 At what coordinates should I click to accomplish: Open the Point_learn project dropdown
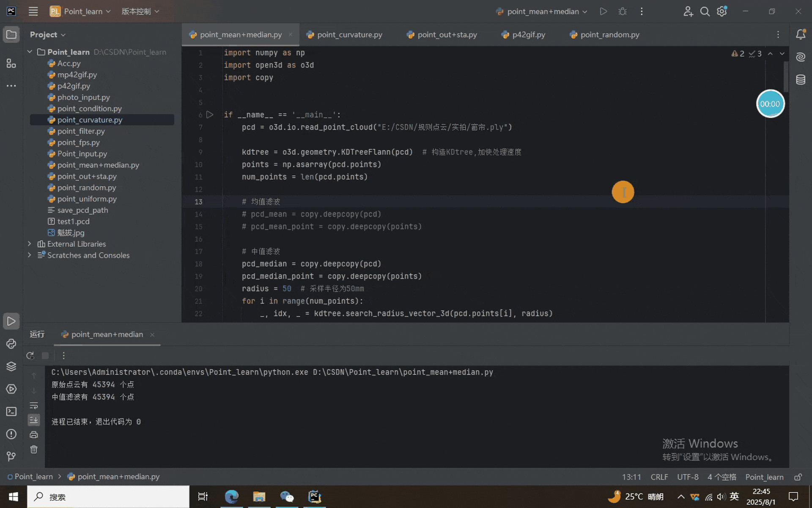(80, 11)
